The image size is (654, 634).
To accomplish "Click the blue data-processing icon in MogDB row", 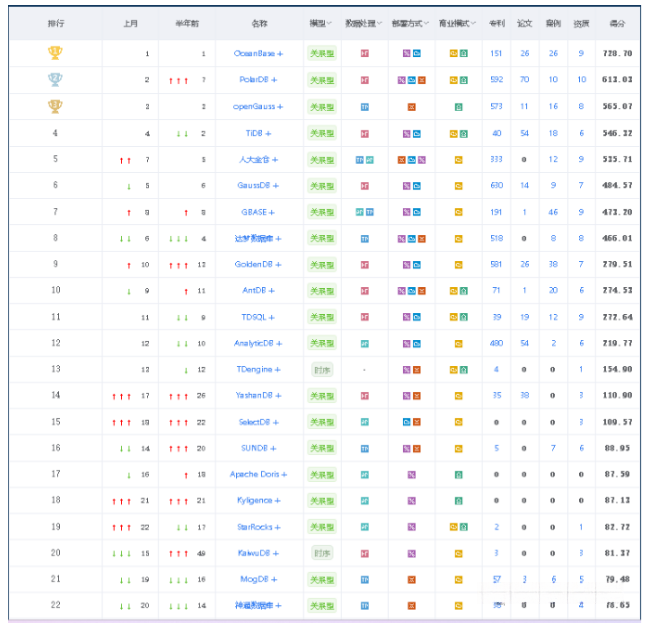I will [x=365, y=580].
